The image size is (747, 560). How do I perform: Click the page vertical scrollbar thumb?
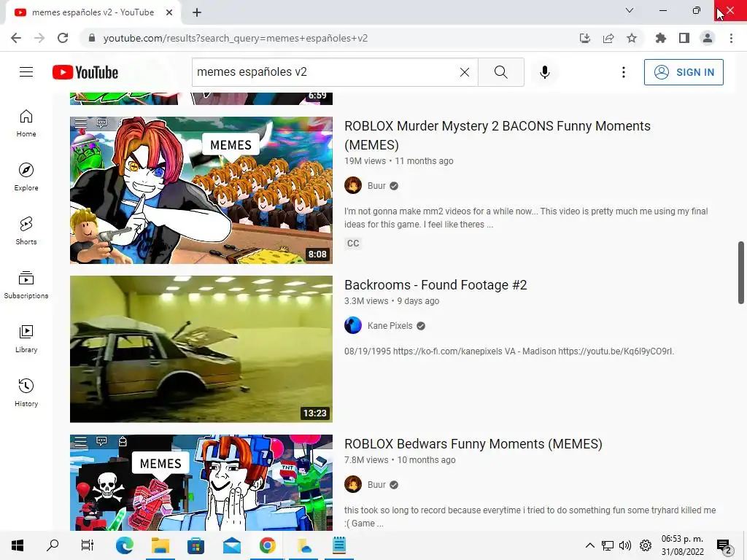pyautogui.click(x=741, y=273)
